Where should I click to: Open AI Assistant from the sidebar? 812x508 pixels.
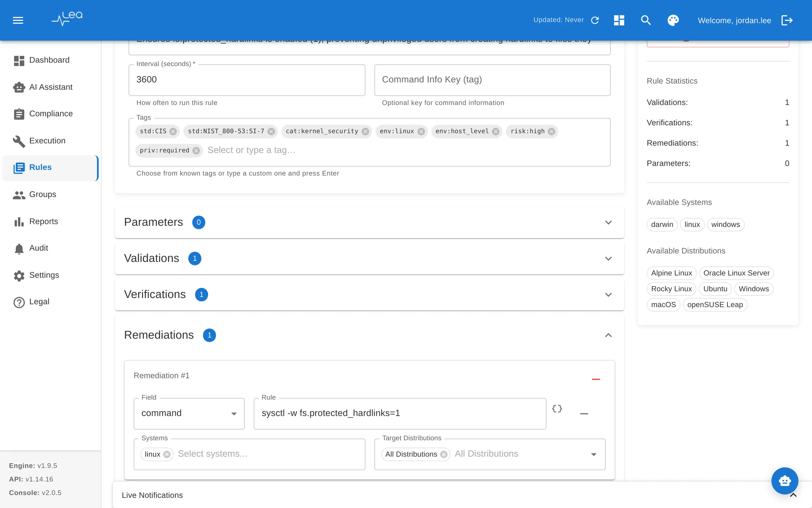[x=50, y=87]
